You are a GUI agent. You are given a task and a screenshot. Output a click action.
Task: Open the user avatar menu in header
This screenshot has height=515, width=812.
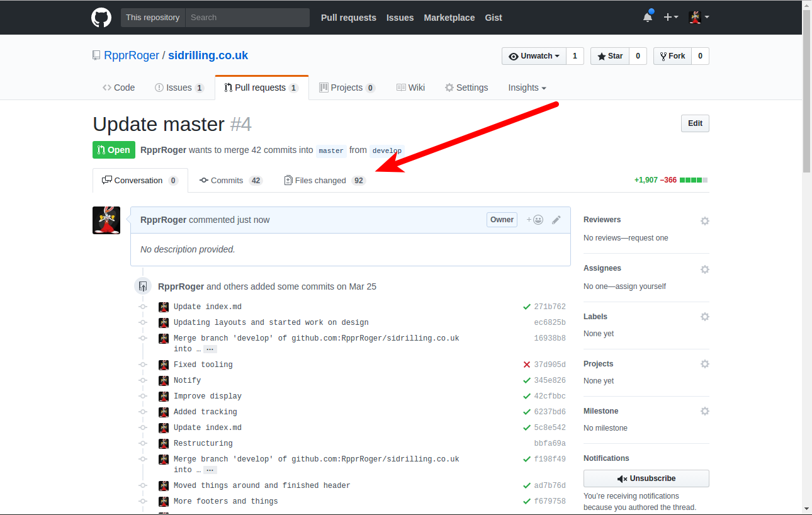click(699, 17)
